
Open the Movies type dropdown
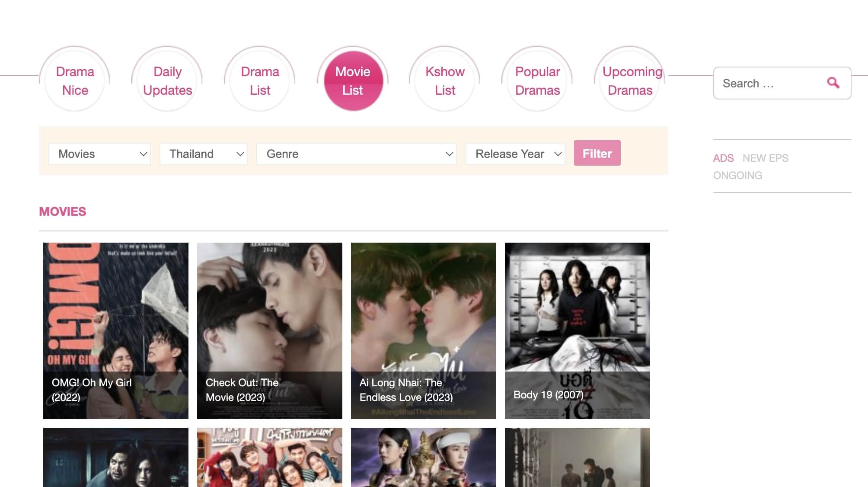coord(99,154)
